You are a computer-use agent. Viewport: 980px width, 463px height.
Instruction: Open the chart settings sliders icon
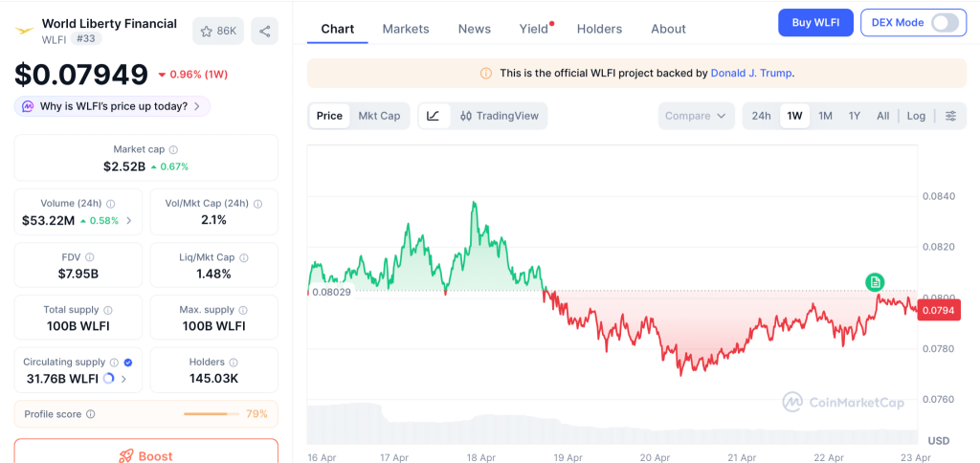point(950,116)
